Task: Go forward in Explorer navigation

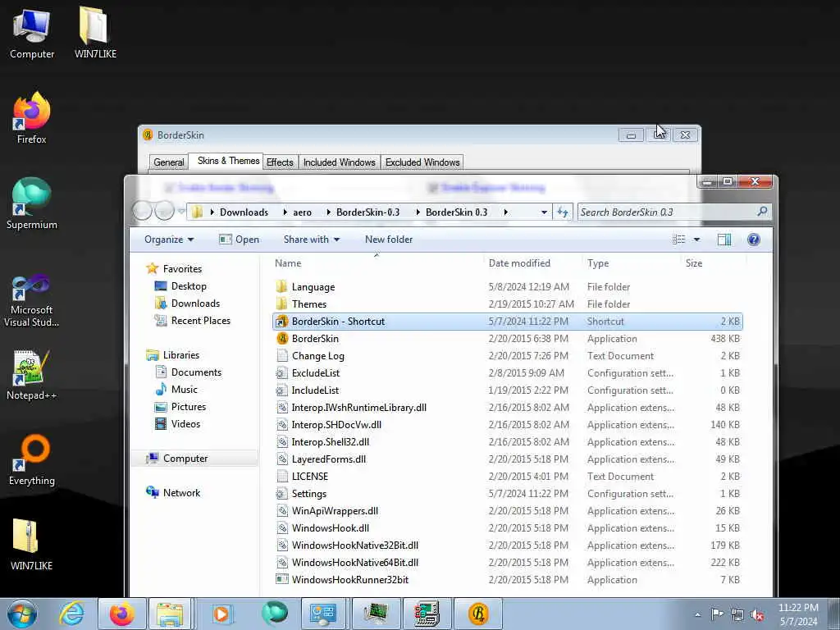Action: [164, 211]
